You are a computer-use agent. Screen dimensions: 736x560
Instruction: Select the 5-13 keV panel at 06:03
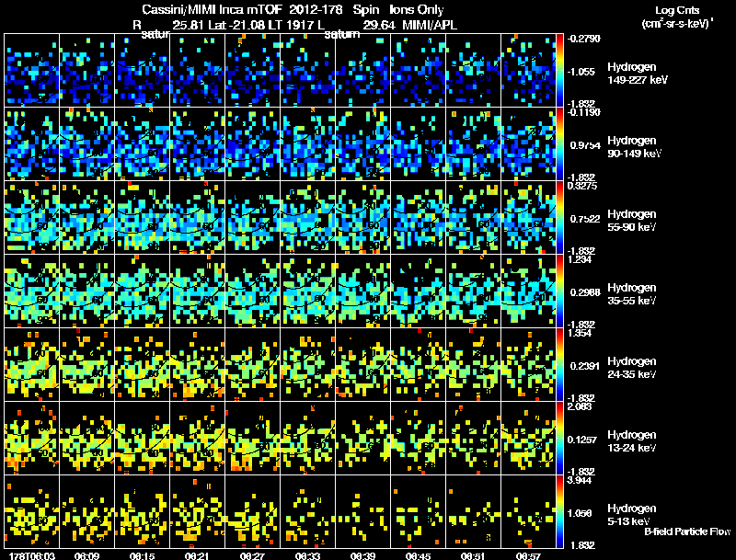[31, 511]
